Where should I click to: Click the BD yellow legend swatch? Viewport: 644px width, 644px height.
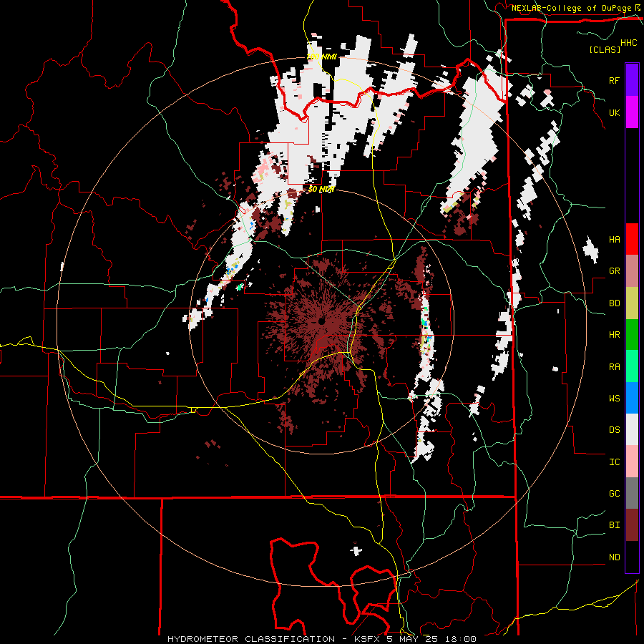pyautogui.click(x=632, y=303)
